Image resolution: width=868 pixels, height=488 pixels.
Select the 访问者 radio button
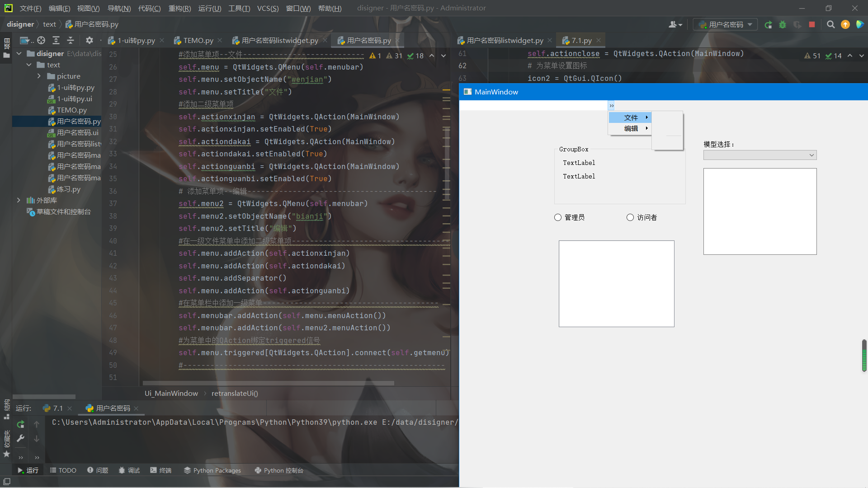click(642, 217)
